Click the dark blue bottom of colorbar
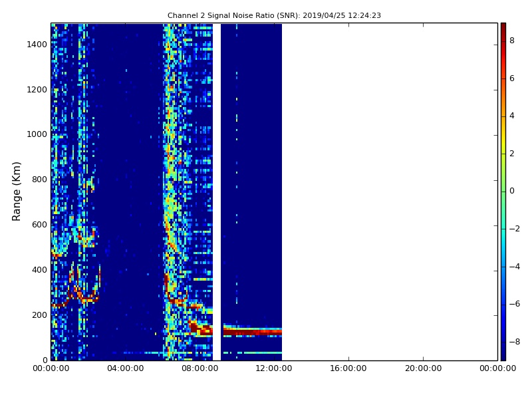Screen dimensions: 532x399 point(503,354)
